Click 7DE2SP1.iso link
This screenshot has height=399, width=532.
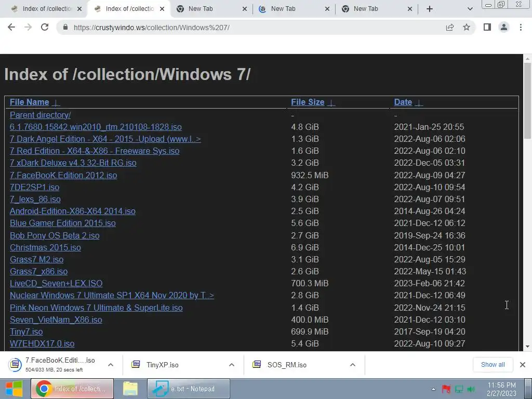click(35, 187)
